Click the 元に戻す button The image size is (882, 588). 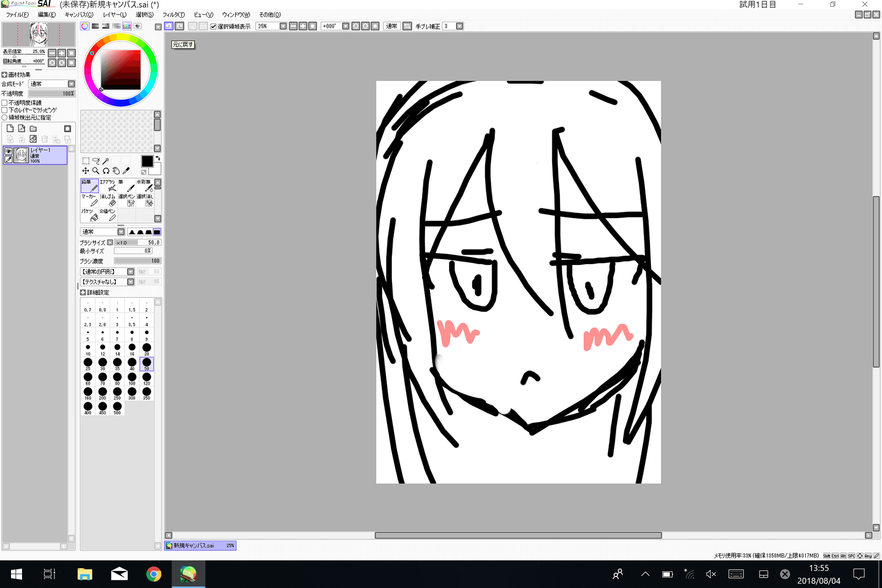pos(182,45)
